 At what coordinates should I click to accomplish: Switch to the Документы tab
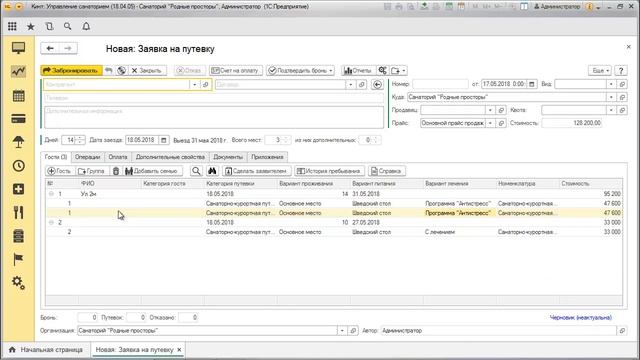coord(228,157)
